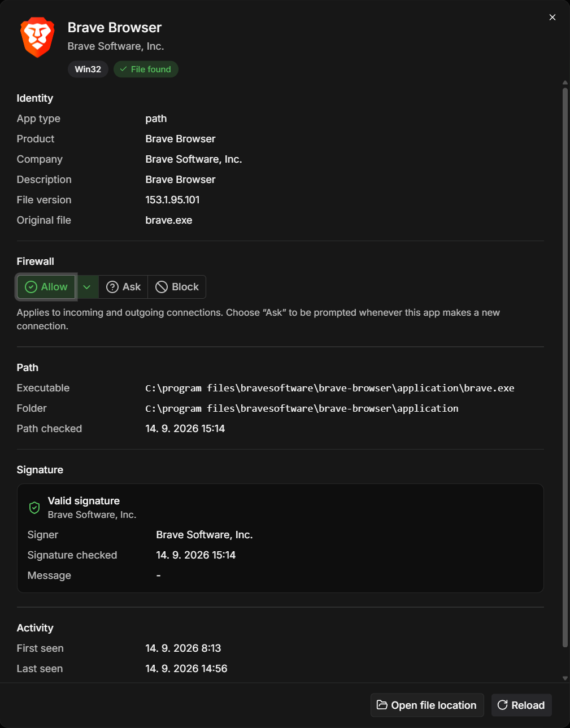This screenshot has height=728, width=570.
Task: Click the Company value Brave Software, Inc.
Action: click(x=194, y=159)
